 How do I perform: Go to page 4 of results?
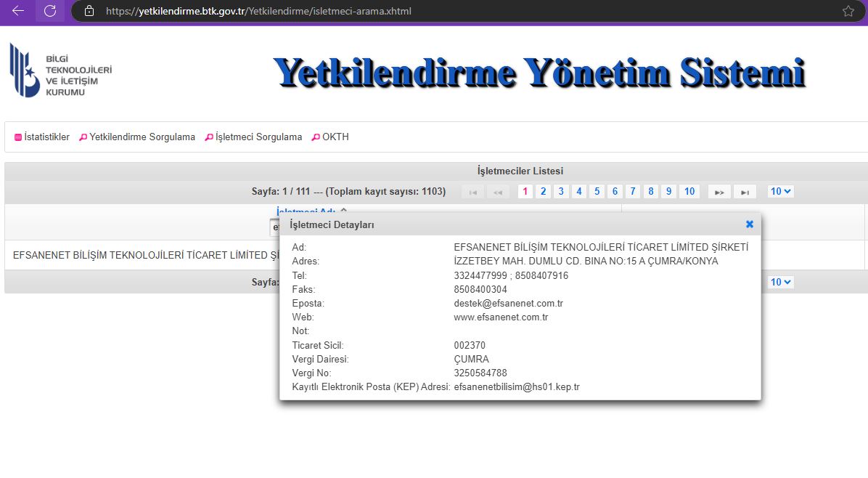click(579, 192)
